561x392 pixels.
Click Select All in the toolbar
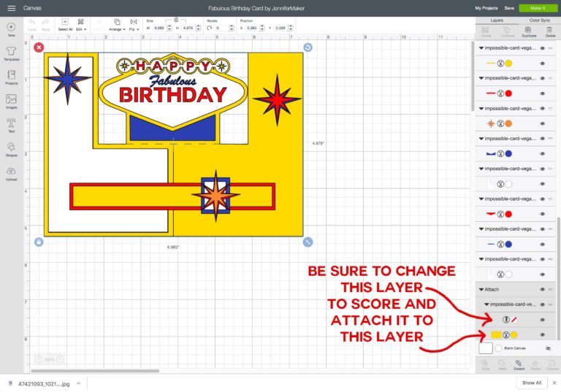[x=65, y=25]
